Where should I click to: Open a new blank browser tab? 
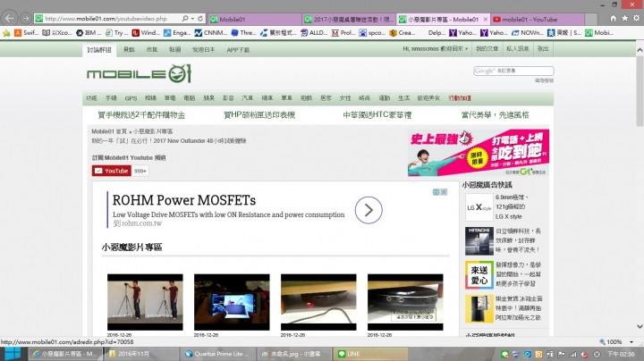[591, 19]
